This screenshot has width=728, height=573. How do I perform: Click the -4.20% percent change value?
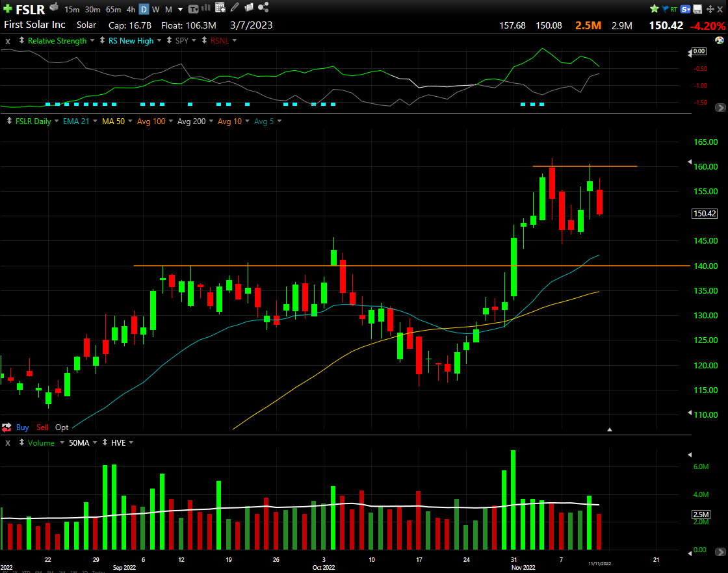708,26
